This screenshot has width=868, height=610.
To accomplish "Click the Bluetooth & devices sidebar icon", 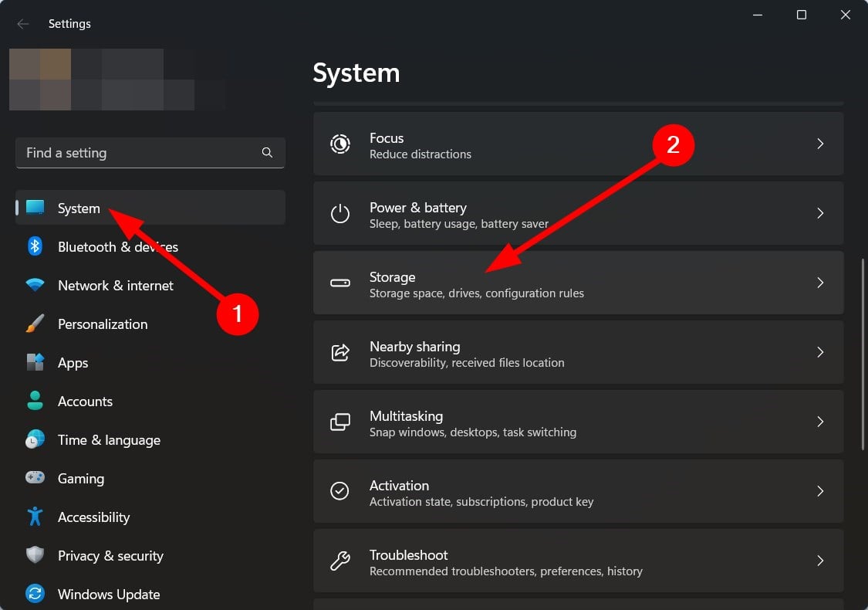I will 35,246.
